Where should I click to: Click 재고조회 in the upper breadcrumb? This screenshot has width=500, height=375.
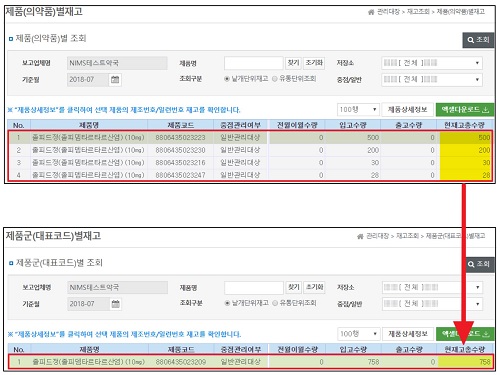(418, 12)
